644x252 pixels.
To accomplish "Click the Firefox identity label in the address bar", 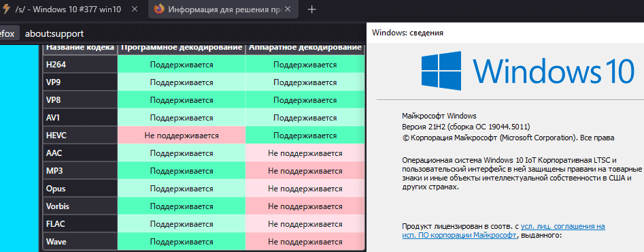I will (x=7, y=33).
